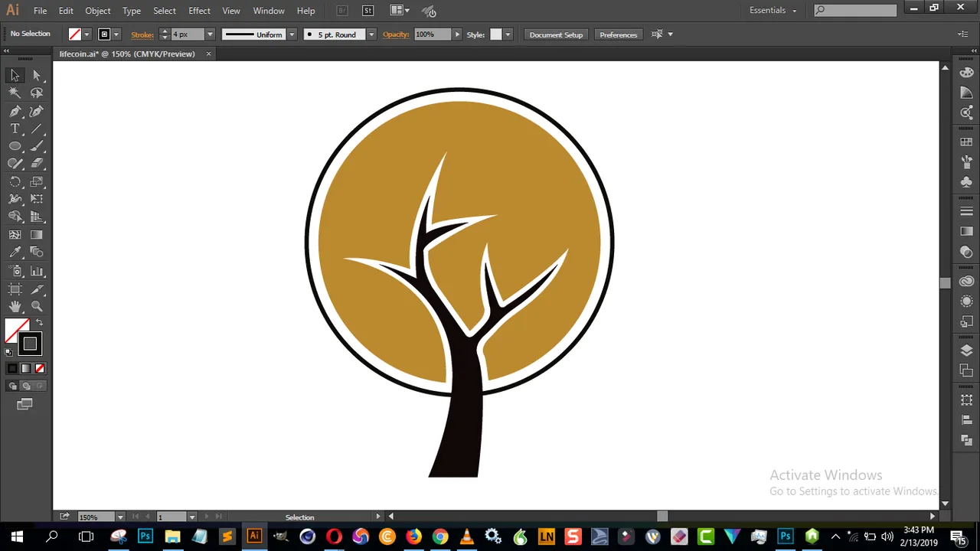Open the graphic Style dropdown

click(507, 34)
